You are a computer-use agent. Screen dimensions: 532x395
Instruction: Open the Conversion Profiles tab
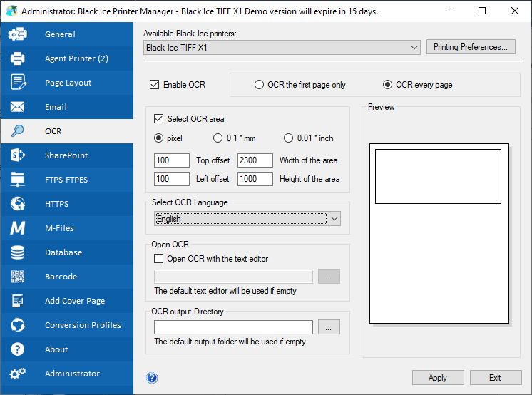pyautogui.click(x=83, y=325)
